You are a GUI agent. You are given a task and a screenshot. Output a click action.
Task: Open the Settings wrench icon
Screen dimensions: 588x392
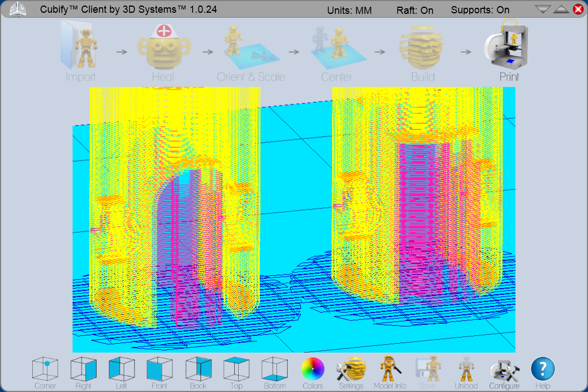tap(351, 369)
